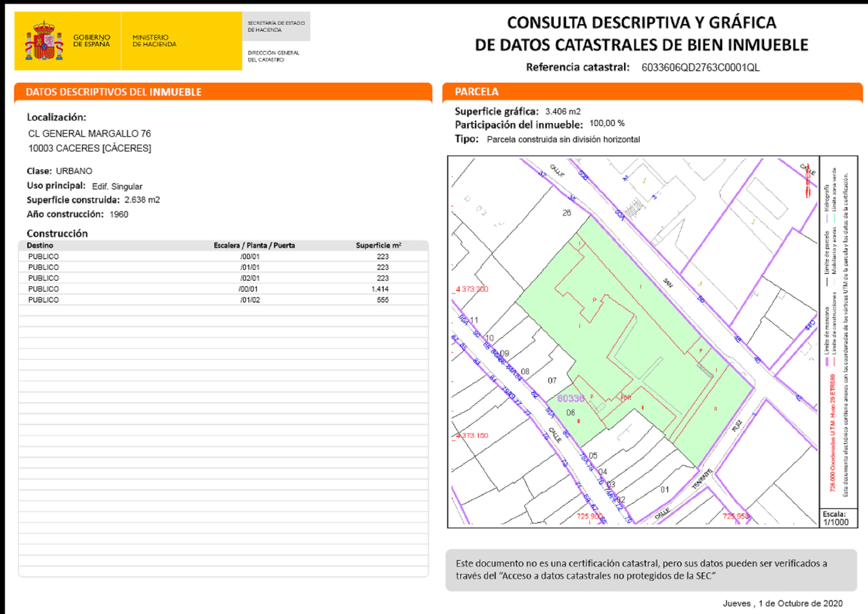The height and width of the screenshot is (614, 868).
Task: Click the grey non-certification notice box
Action: pos(651,570)
